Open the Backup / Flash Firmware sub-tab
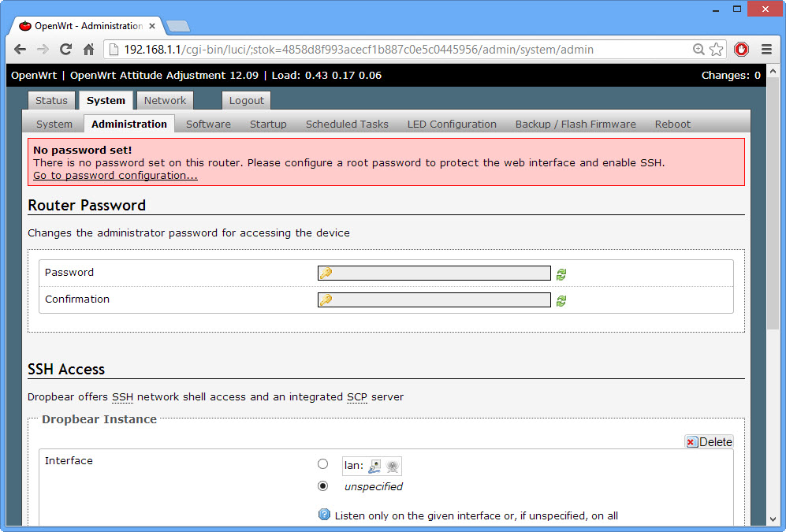The width and height of the screenshot is (786, 532). 576,124
